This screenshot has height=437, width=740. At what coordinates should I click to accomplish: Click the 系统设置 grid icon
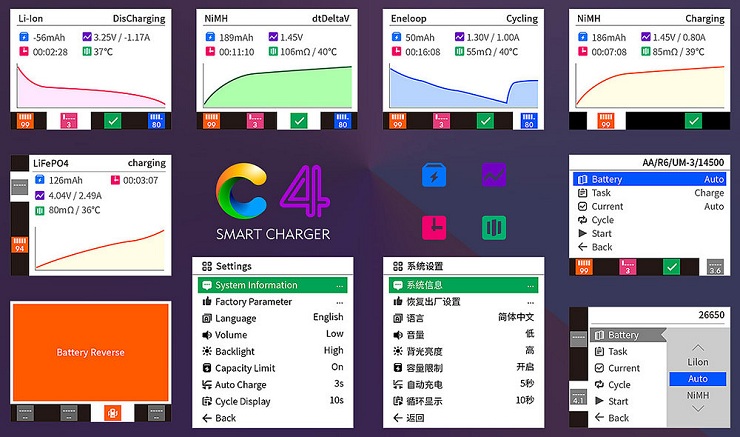coord(398,266)
